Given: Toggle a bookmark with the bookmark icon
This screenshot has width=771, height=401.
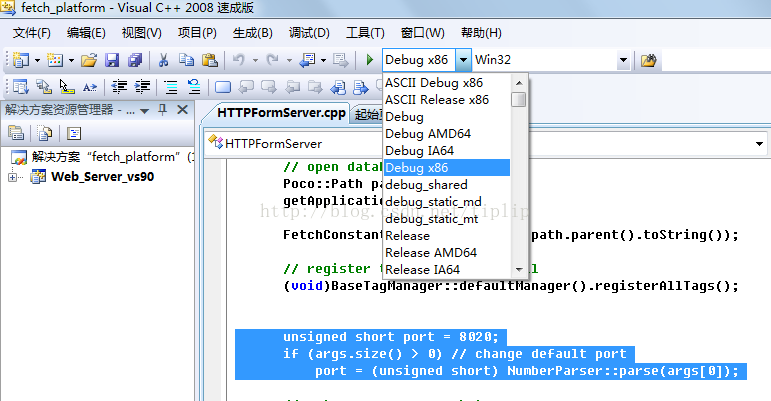Looking at the screenshot, I should (223, 87).
